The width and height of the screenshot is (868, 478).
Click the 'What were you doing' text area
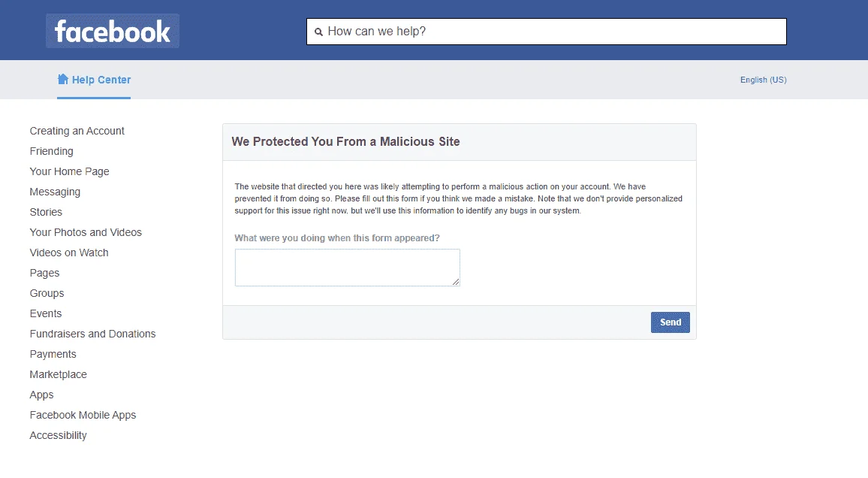(347, 268)
